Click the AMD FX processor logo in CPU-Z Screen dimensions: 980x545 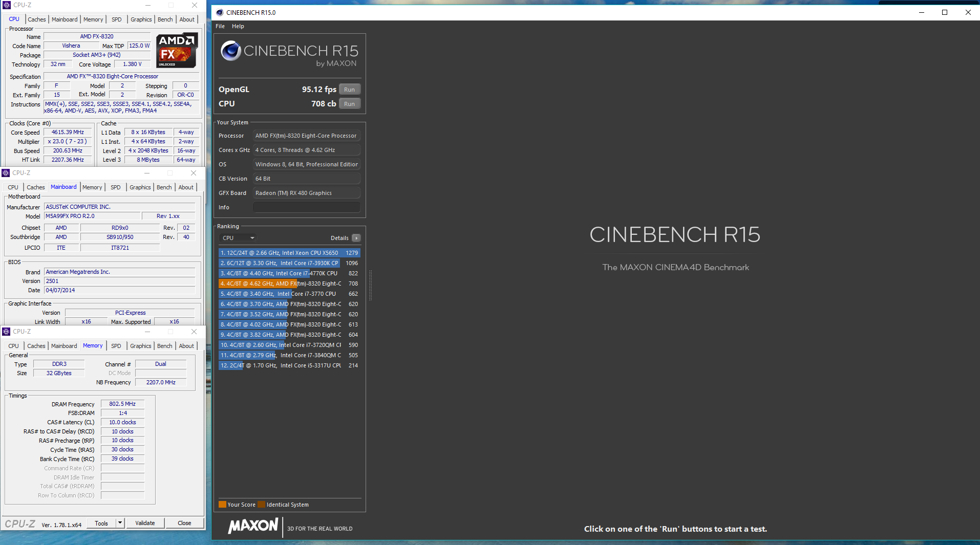click(177, 50)
